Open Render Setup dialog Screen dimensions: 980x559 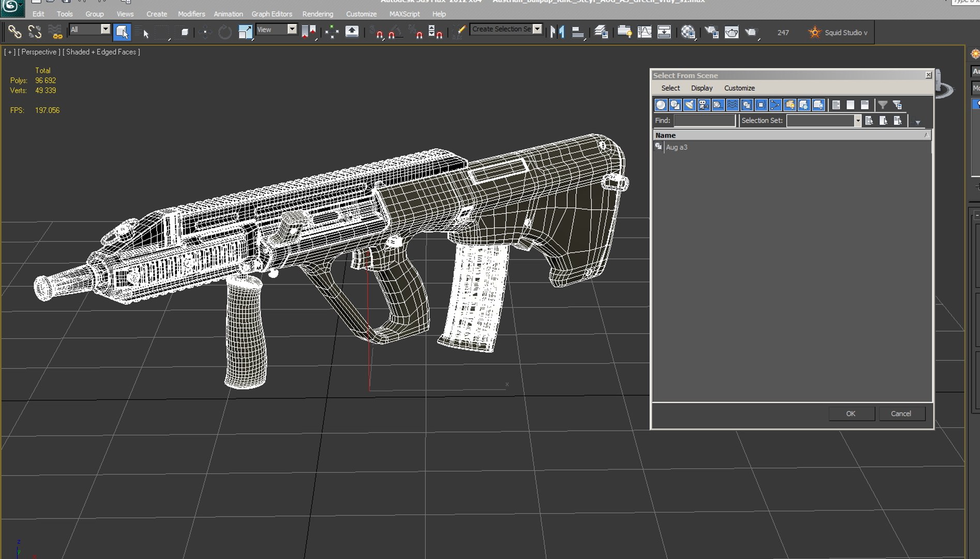point(712,32)
